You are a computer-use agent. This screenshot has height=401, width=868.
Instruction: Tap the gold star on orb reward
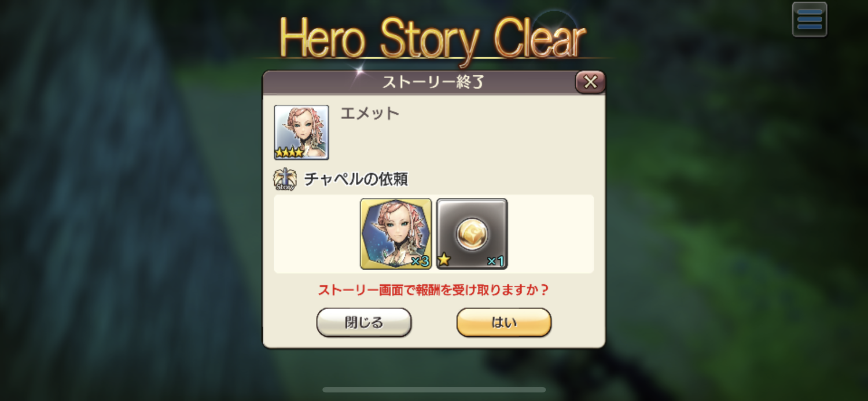coord(444,260)
